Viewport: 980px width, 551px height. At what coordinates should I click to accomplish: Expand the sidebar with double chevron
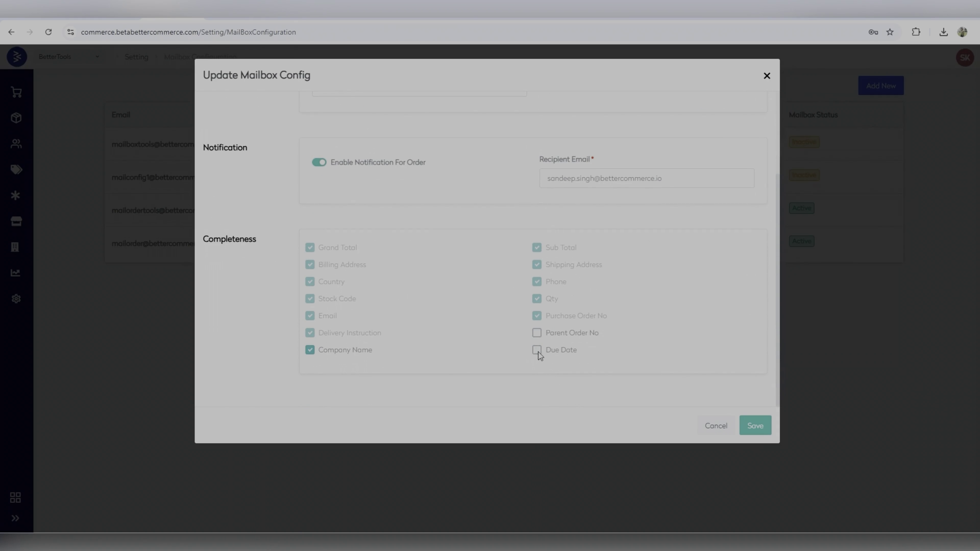(x=15, y=518)
